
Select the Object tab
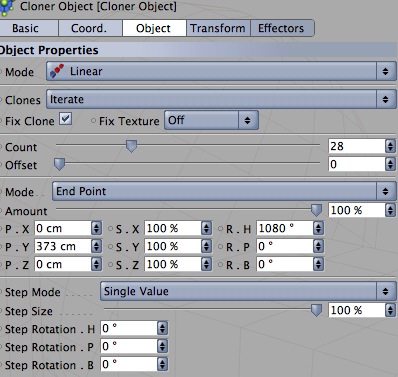[x=154, y=28]
